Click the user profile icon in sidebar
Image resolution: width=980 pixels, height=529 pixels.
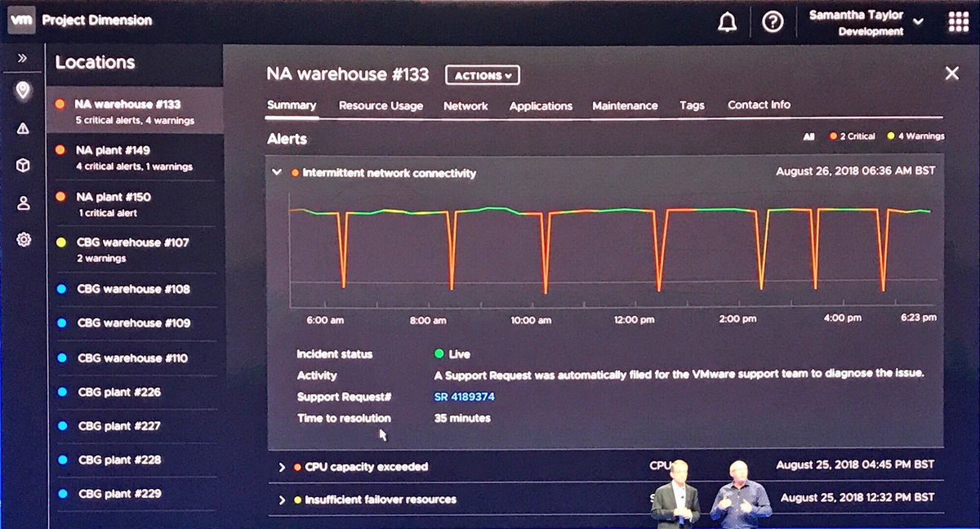tap(23, 204)
